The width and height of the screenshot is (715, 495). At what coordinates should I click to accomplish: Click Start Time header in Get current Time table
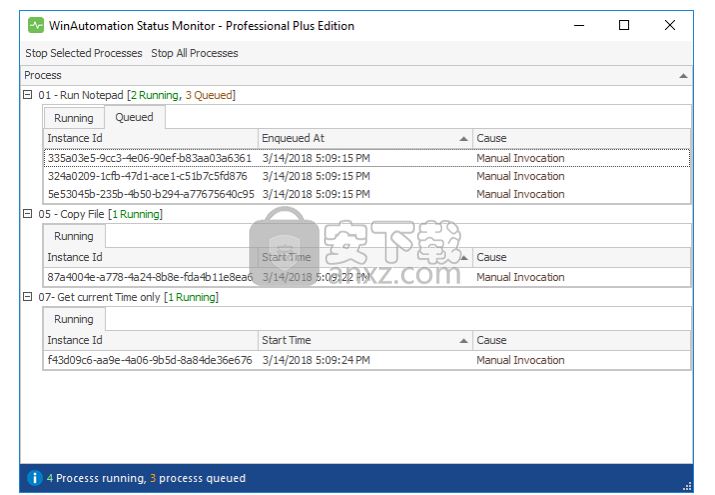coord(365,340)
